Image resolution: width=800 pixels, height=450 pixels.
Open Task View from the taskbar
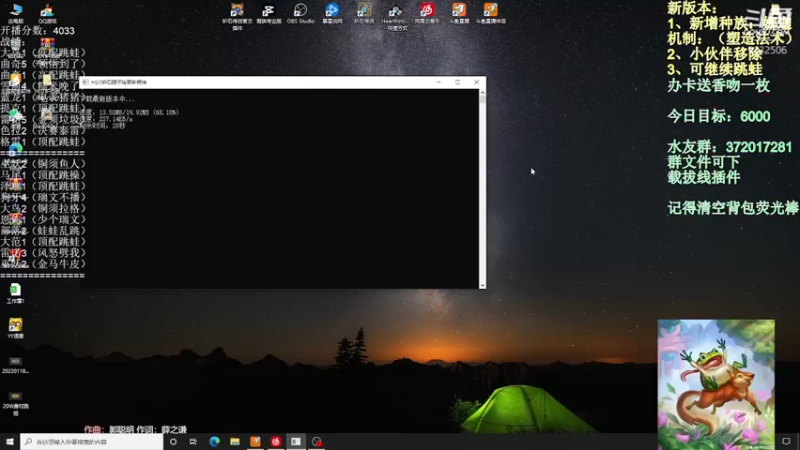pos(193,442)
